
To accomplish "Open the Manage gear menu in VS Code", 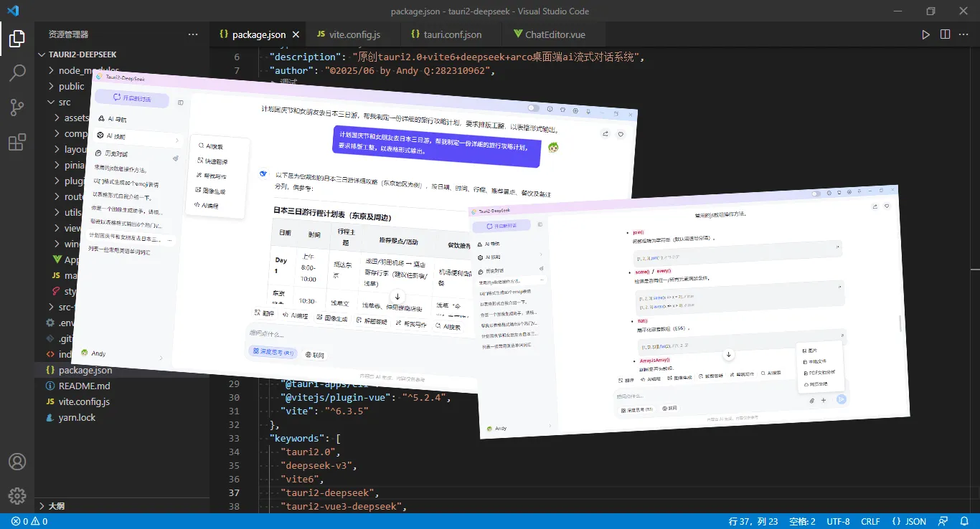I will [x=17, y=495].
